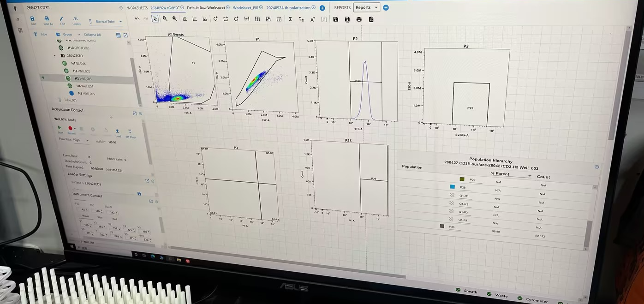644x304 pixels.
Task: Click the P28 blue color swatch
Action: [453, 187]
